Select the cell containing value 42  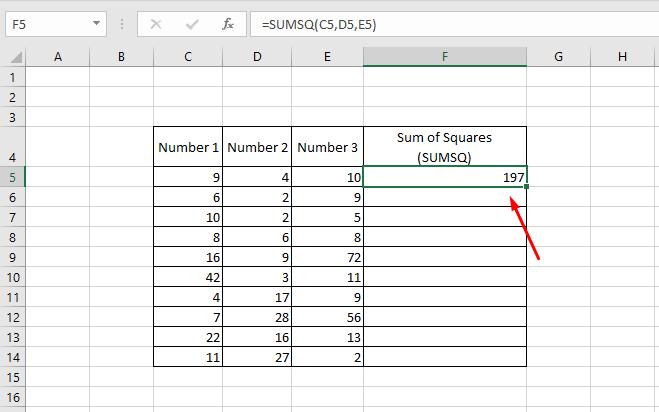[x=188, y=276]
